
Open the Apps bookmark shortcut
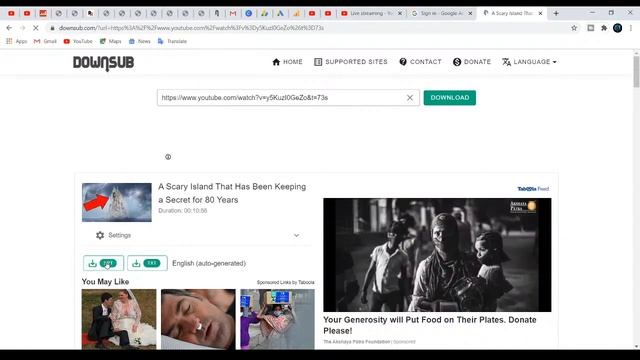point(16,41)
